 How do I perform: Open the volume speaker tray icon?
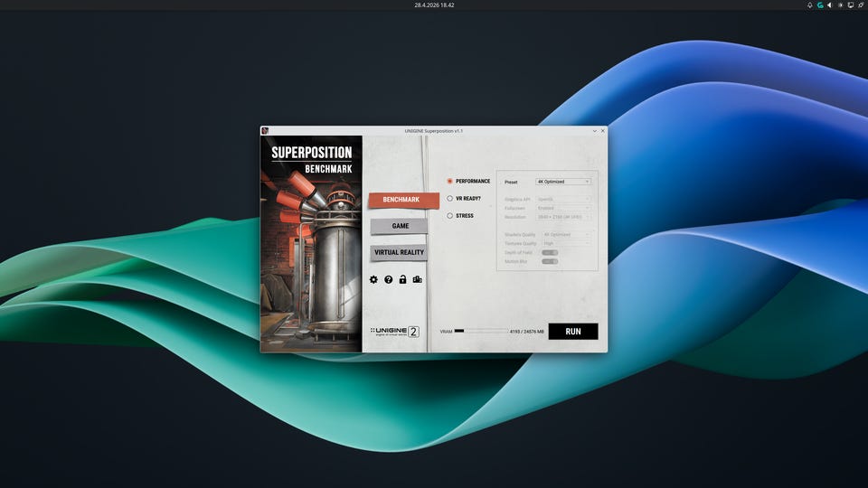(x=830, y=5)
